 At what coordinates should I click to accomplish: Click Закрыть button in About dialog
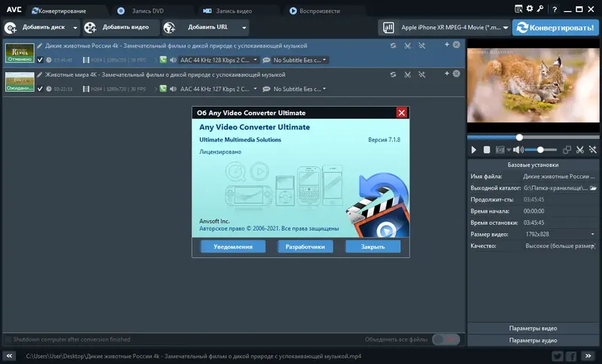tap(372, 247)
